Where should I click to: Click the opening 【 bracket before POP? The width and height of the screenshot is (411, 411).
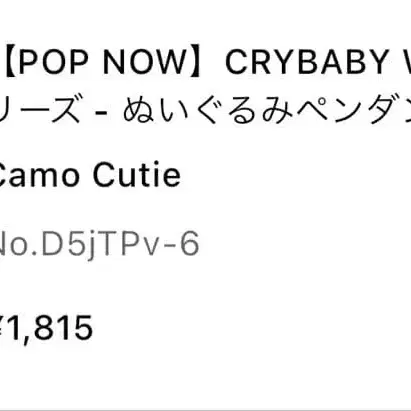[8, 62]
